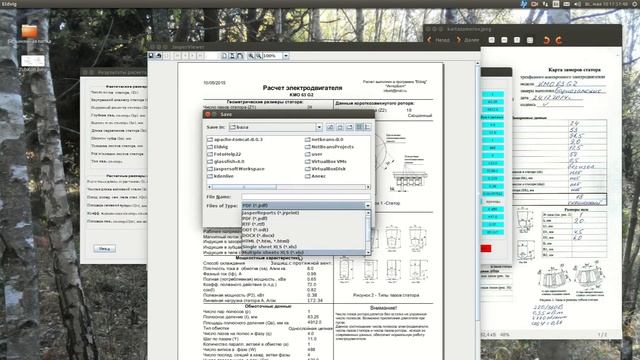The width and height of the screenshot is (640, 360).
Task: Go to previous page in JasperViewer
Action: pos(185,56)
